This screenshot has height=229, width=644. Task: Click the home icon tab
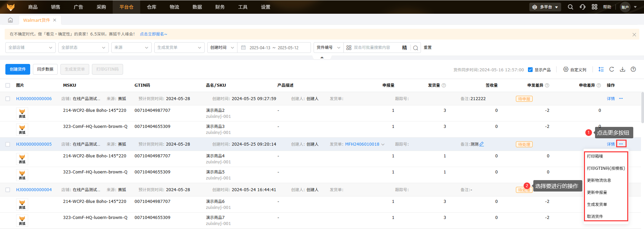coord(10,20)
